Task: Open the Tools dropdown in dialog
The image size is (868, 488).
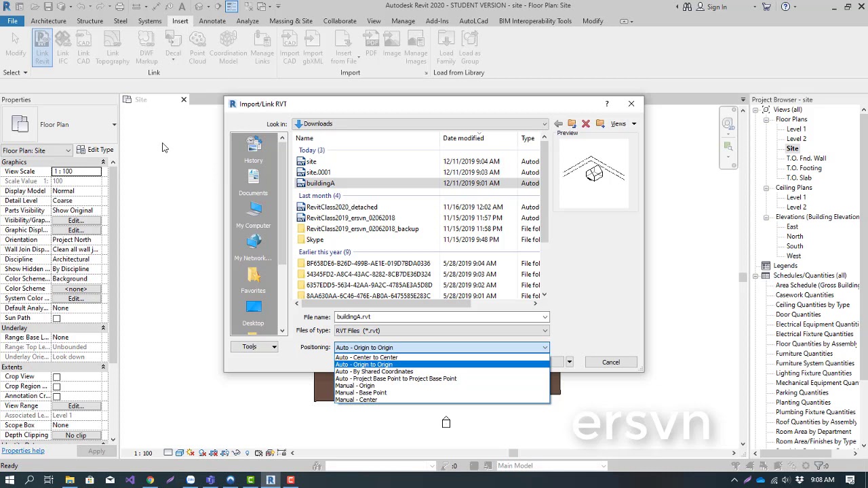Action: pos(254,347)
